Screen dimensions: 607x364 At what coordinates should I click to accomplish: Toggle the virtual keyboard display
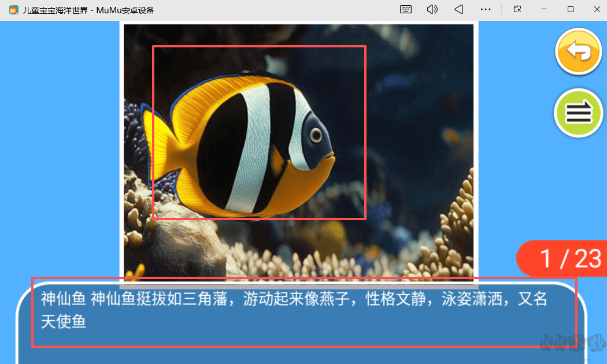[x=405, y=9]
